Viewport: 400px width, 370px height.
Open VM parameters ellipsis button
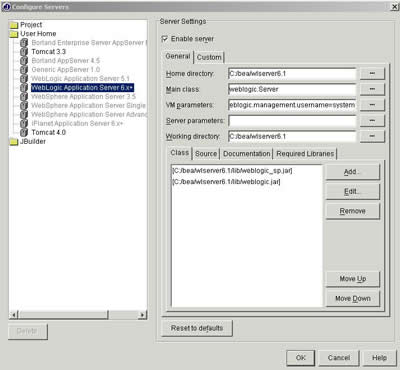pyautogui.click(x=372, y=105)
